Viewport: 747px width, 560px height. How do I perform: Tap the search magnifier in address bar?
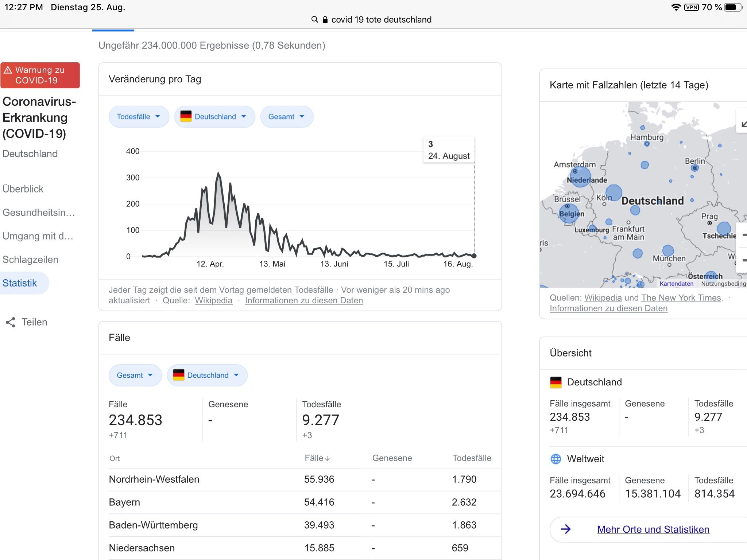314,20
